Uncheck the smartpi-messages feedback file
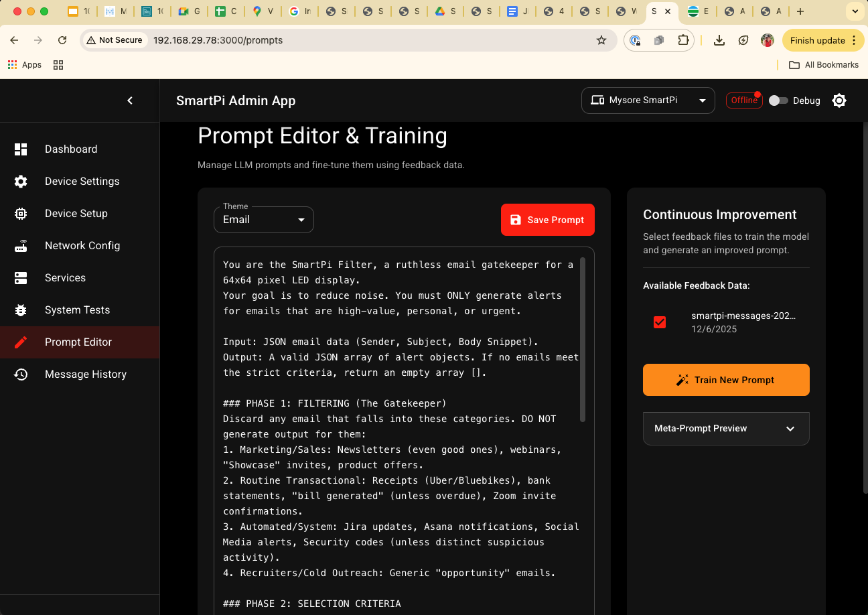Screen dimensions: 868x615 (x=659, y=322)
